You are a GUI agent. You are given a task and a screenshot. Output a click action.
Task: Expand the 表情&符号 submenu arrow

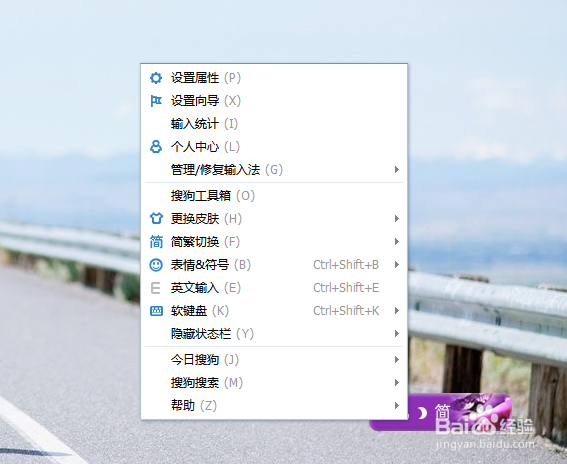point(397,265)
